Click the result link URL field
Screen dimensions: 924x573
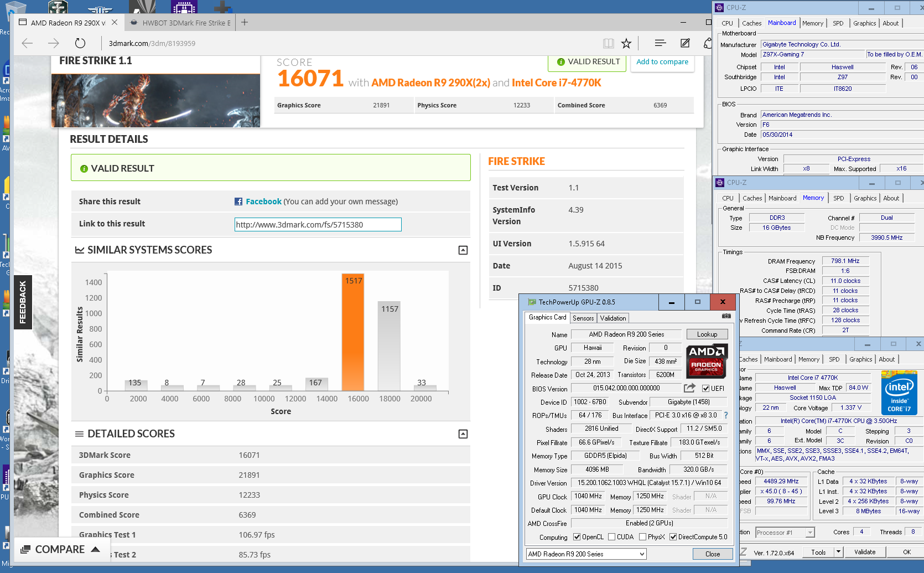point(318,224)
